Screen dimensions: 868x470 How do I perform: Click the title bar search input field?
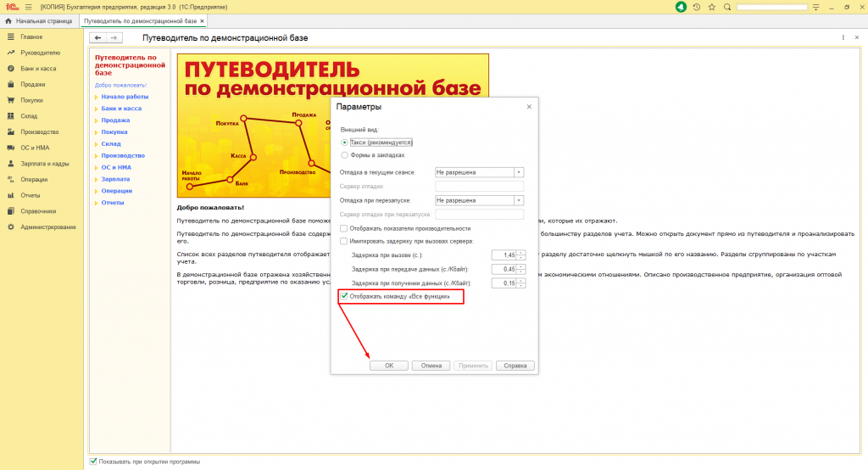click(x=771, y=7)
